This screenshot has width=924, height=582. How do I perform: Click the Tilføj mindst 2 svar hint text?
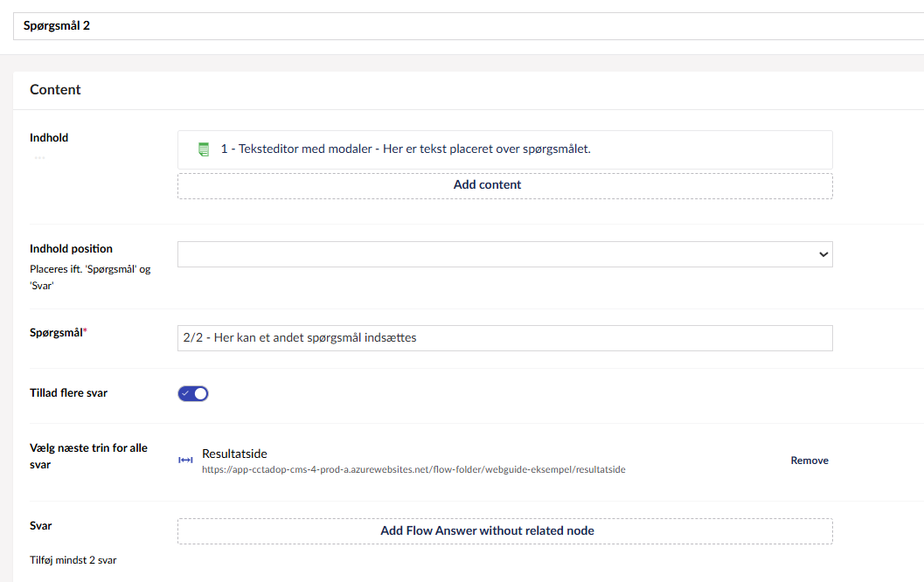click(x=73, y=560)
